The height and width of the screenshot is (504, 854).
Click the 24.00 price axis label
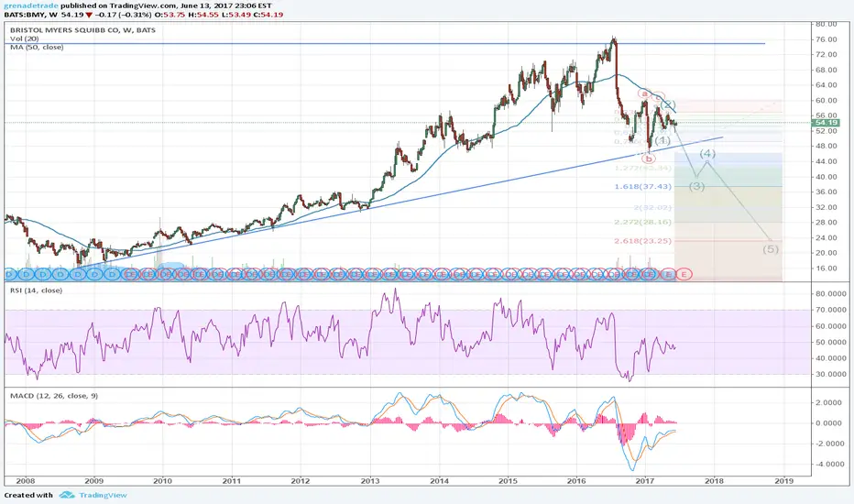coord(827,237)
